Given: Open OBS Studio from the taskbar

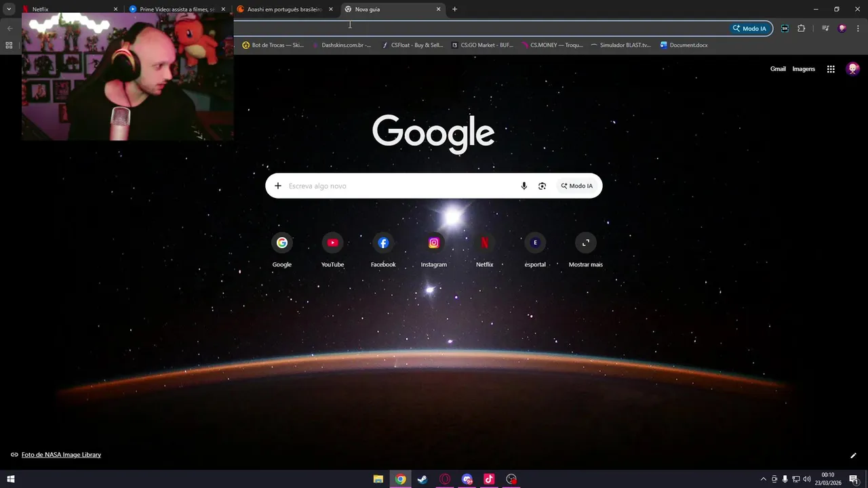Looking at the screenshot, I should [511, 479].
